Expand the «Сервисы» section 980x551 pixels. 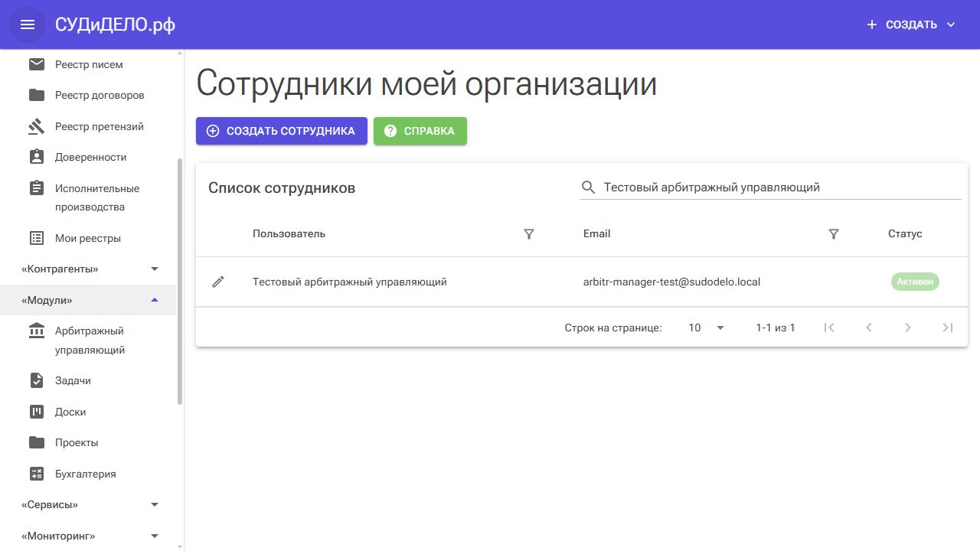click(88, 504)
